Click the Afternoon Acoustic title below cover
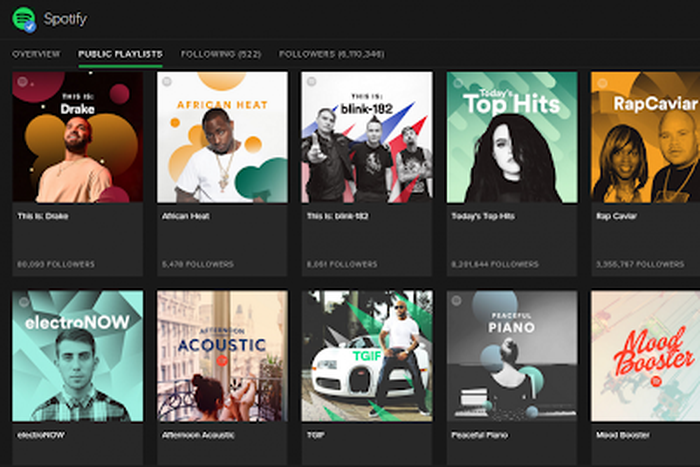The image size is (700, 467). click(x=198, y=435)
